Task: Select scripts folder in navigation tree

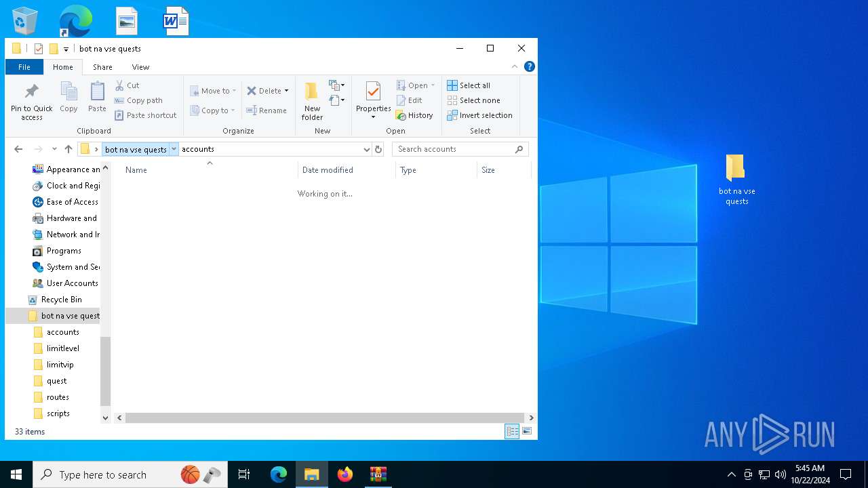Action: coord(58,413)
